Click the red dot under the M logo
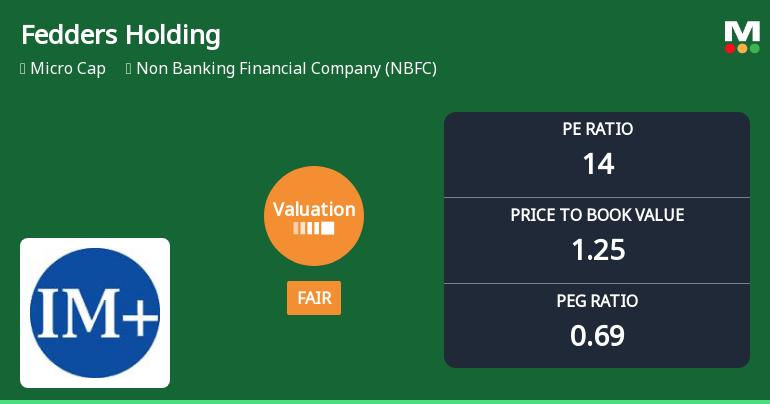The height and width of the screenshot is (404, 770). tap(730, 48)
